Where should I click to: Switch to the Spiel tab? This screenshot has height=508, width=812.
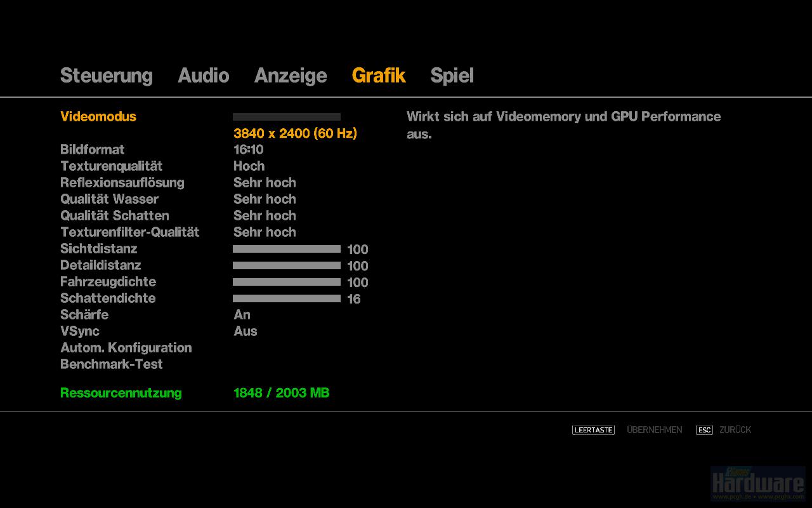452,76
